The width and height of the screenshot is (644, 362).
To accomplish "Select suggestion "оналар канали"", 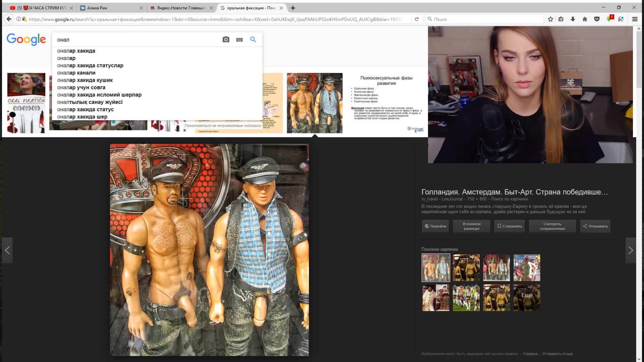I will pos(76,73).
